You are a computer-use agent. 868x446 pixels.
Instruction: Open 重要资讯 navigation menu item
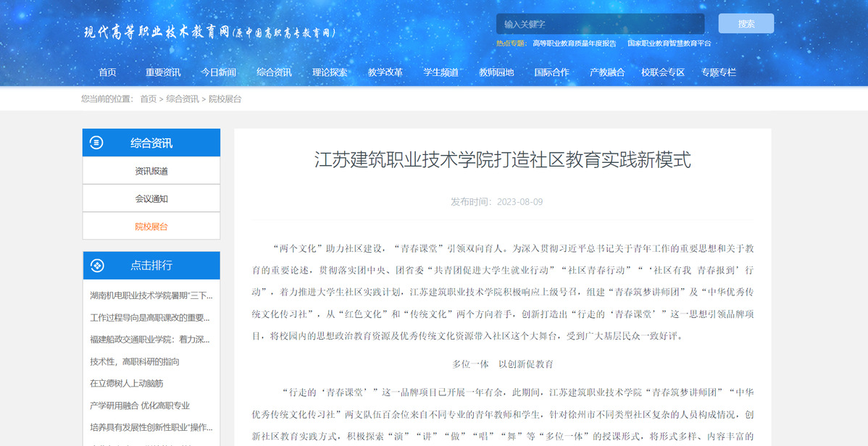(163, 72)
